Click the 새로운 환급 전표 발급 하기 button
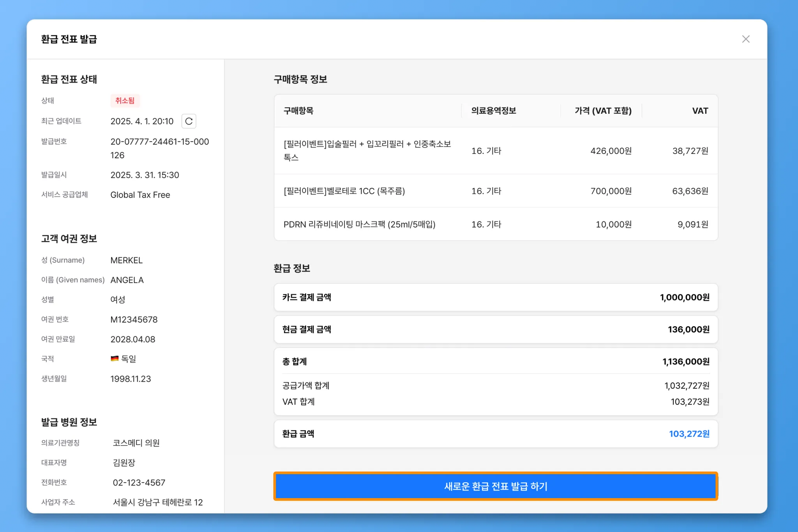The width and height of the screenshot is (798, 532). pos(495,486)
